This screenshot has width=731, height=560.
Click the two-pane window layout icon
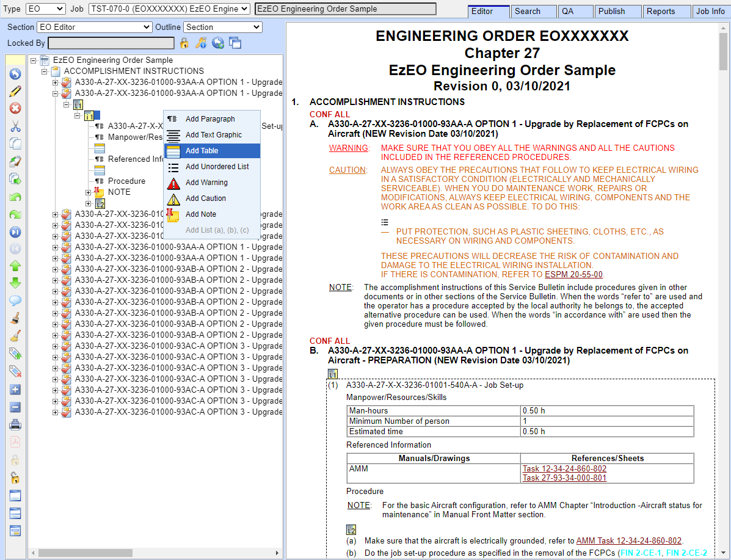pyautogui.click(x=15, y=514)
